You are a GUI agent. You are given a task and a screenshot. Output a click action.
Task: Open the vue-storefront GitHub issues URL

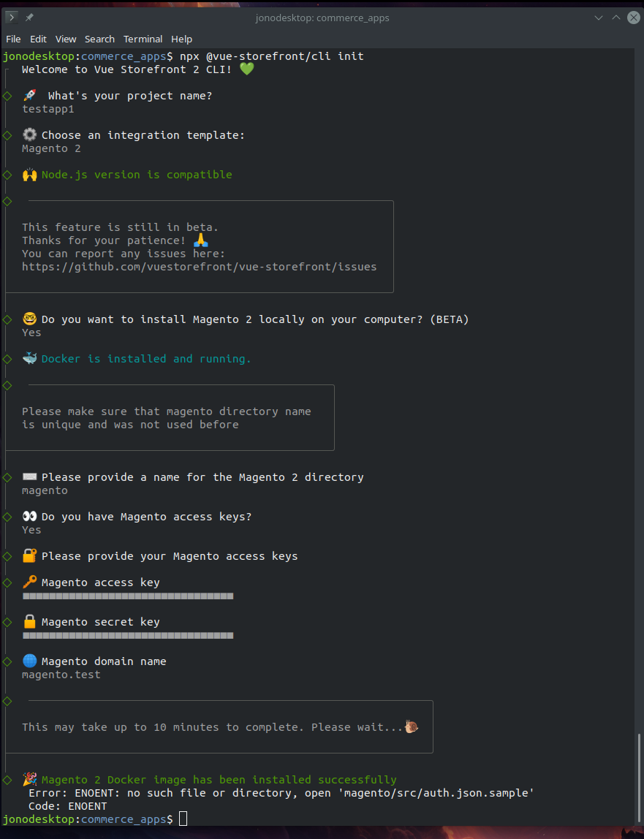click(199, 267)
